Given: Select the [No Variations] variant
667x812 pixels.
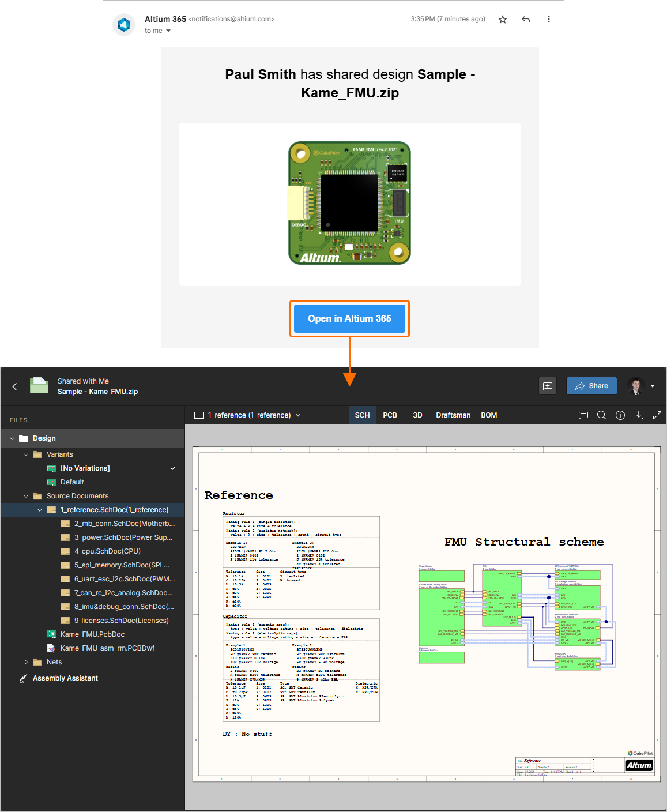Looking at the screenshot, I should pyautogui.click(x=85, y=468).
